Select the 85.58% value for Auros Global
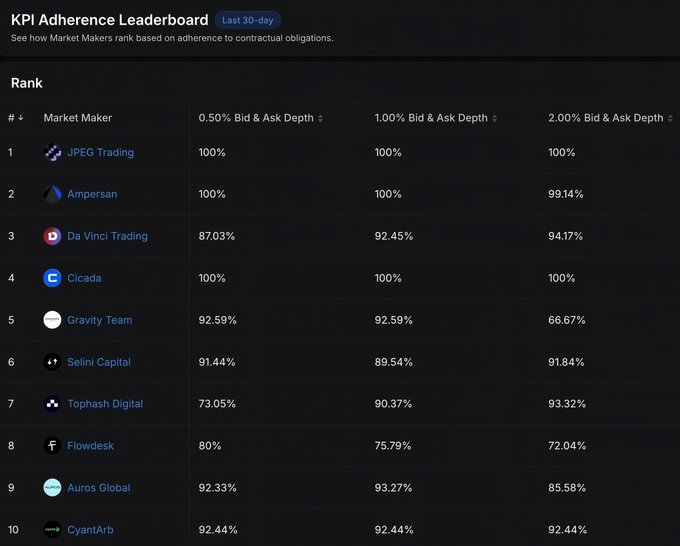680x546 pixels. (567, 487)
